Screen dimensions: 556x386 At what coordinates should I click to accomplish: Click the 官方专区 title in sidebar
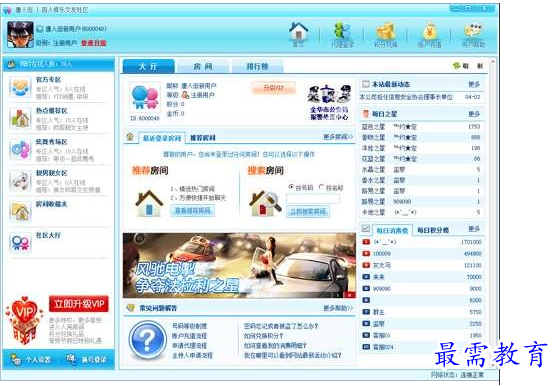[x=49, y=79]
